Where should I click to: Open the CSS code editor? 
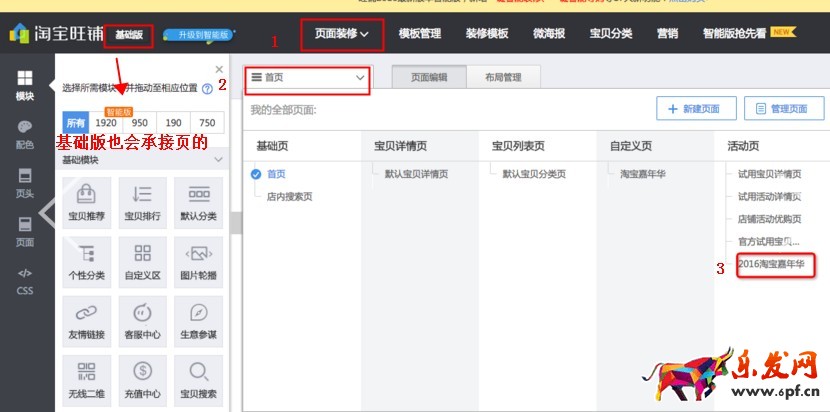pos(25,281)
